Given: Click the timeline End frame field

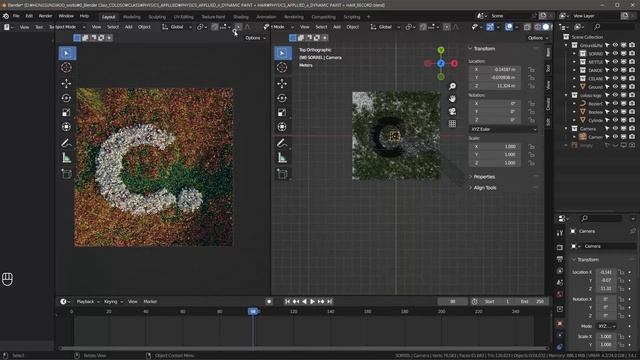Looking at the screenshot, I should pyautogui.click(x=532, y=302).
